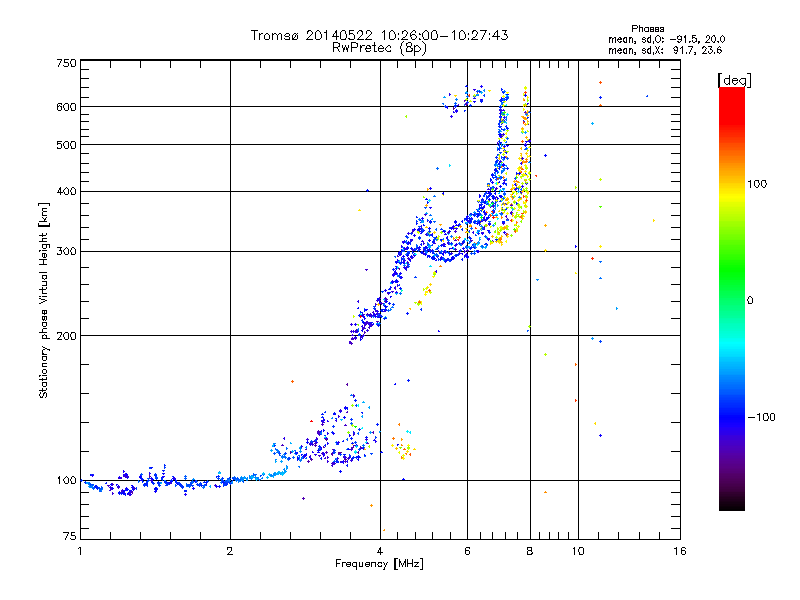Click the Stationary phase Virtual Height axis label
Viewport: 800px width, 600px height.
(x=44, y=301)
